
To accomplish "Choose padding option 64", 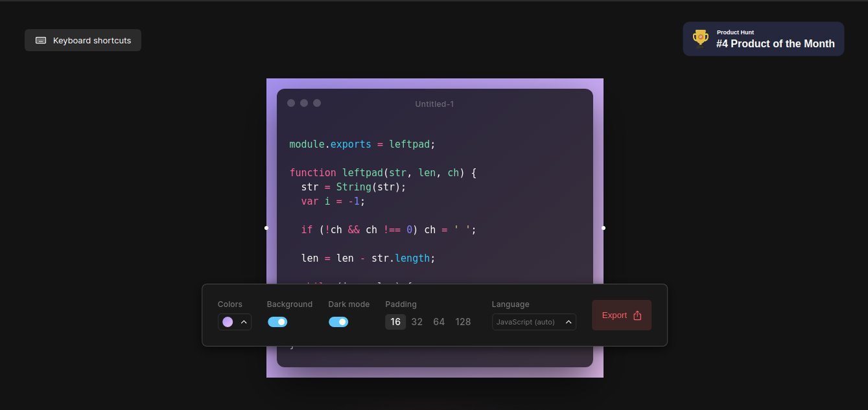I will point(439,322).
